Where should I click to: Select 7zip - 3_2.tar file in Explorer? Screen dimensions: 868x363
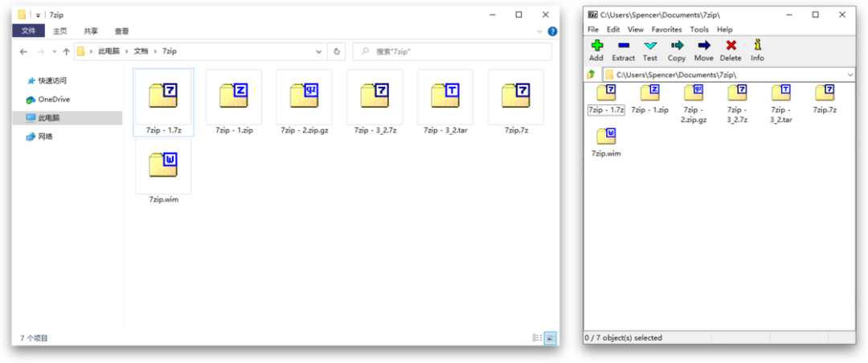(x=445, y=102)
